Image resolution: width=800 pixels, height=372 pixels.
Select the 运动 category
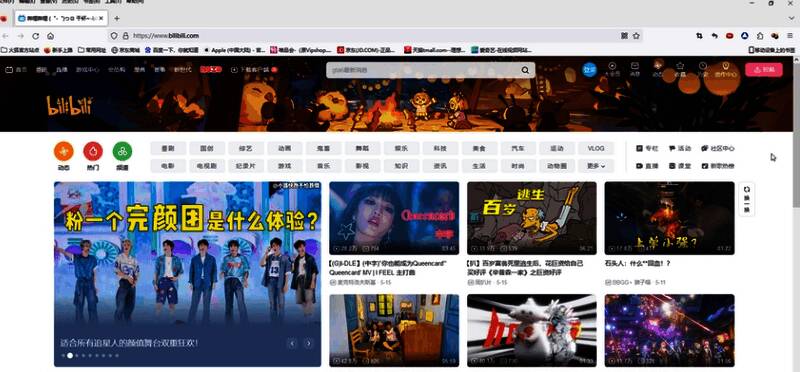[x=557, y=148]
